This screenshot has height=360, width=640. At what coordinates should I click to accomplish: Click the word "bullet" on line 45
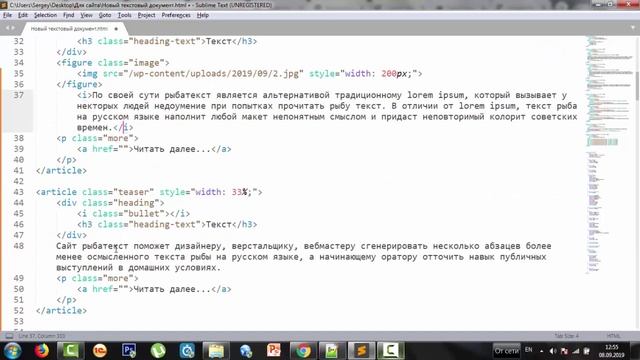pyautogui.click(x=144, y=213)
